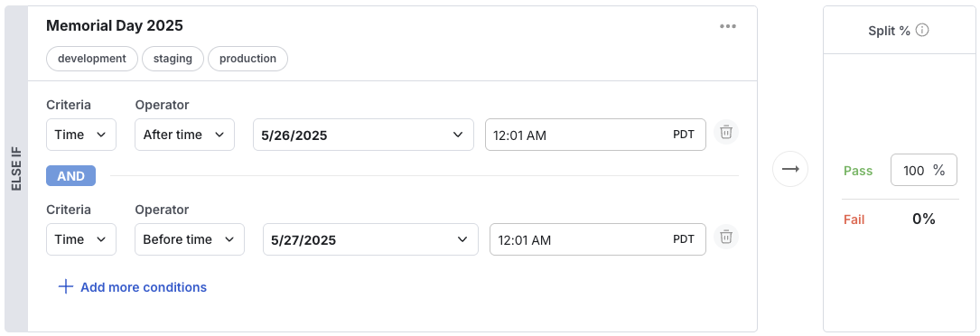Open the first Time criteria dropdown
This screenshot has height=336, width=980.
click(81, 135)
